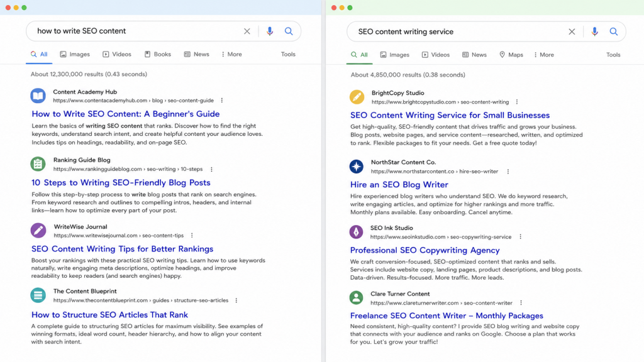Open options menu for Content Academy Hub result

(222, 101)
